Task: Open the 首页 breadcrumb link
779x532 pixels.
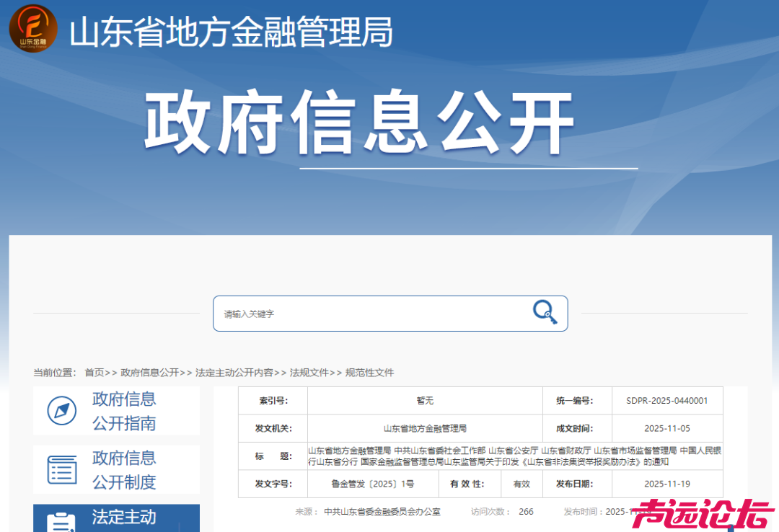Action: [x=94, y=372]
